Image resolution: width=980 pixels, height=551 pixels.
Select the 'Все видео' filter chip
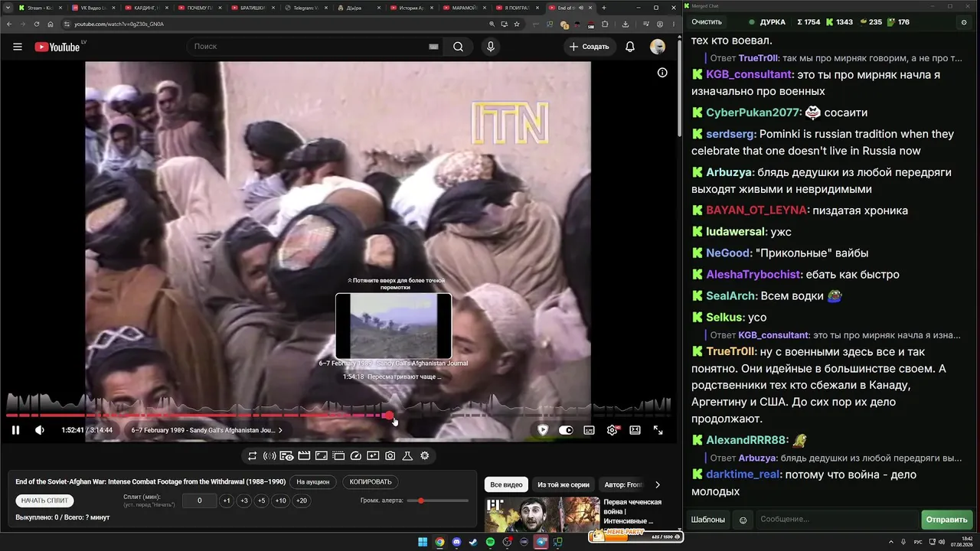(506, 484)
